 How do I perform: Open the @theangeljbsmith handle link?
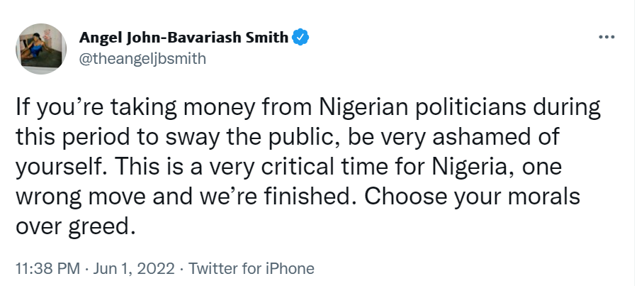143,59
